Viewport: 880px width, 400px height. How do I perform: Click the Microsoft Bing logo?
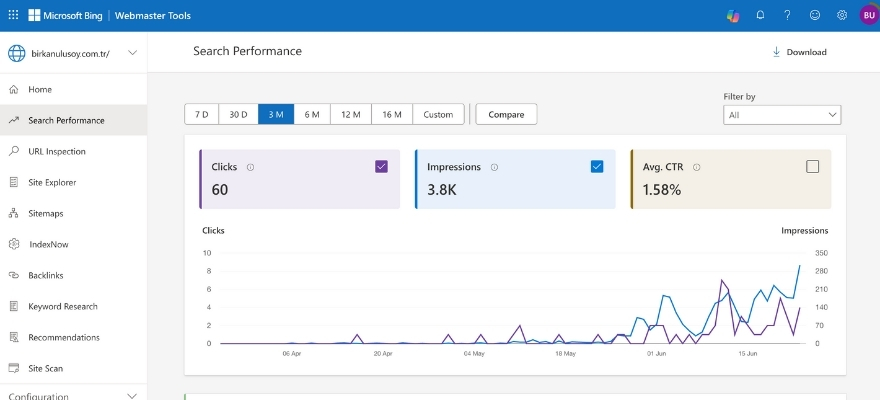coord(65,16)
